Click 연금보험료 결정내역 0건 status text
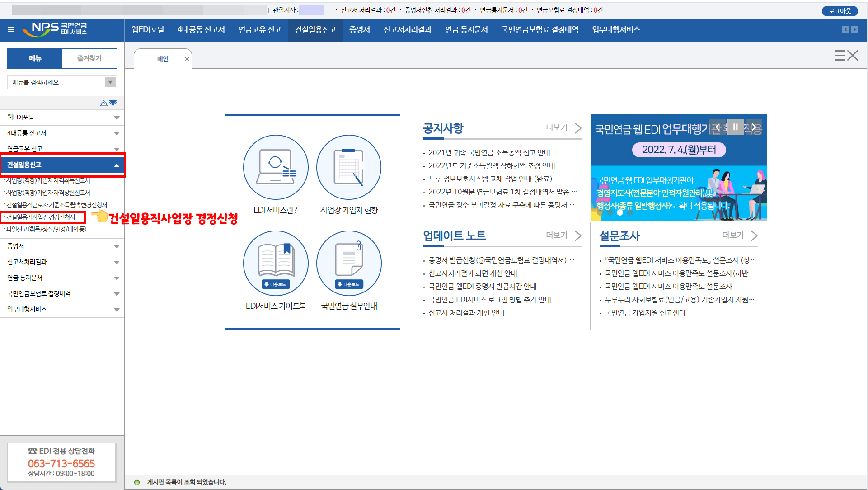 coord(569,10)
